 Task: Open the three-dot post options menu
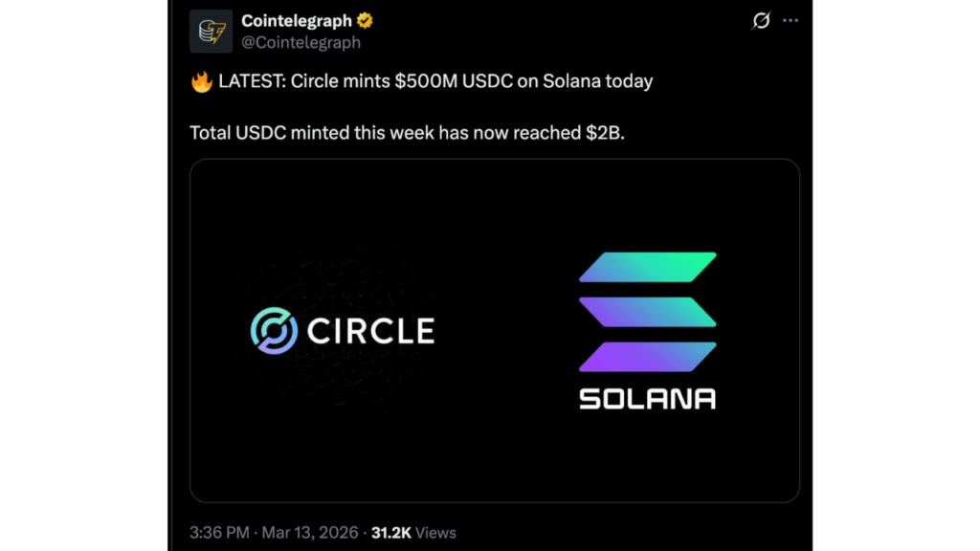[791, 19]
